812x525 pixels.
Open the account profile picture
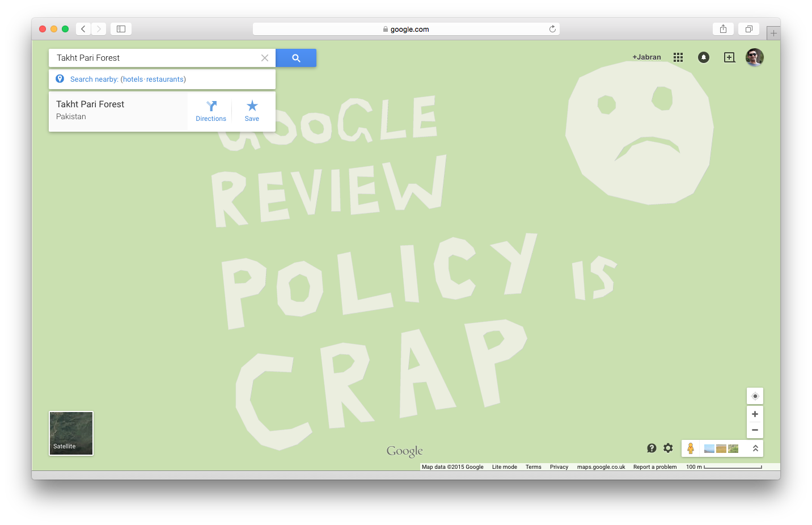755,57
